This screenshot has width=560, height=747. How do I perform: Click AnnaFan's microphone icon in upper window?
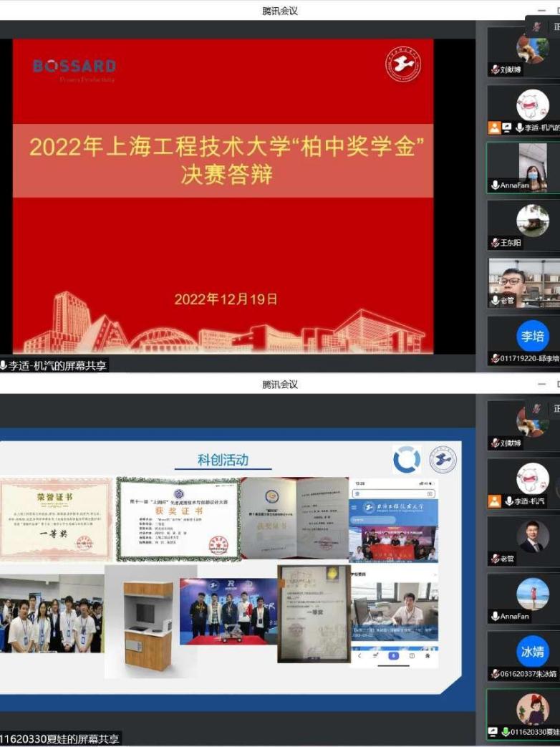[495, 185]
